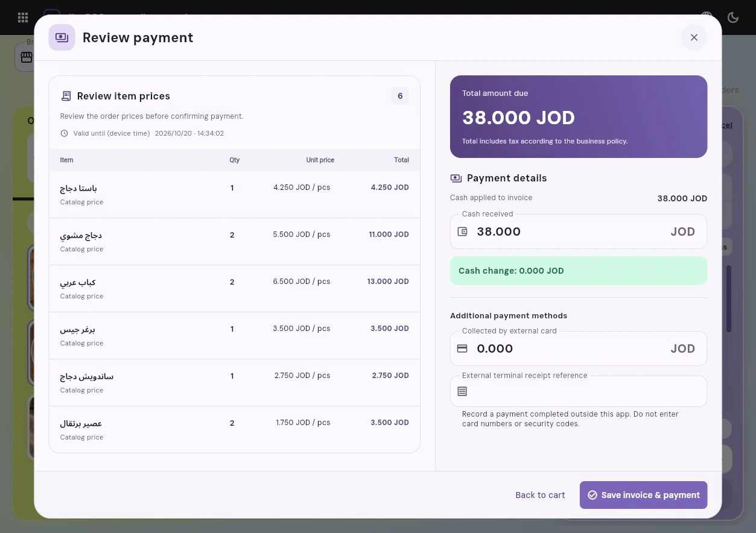The height and width of the screenshot is (533, 756).
Task: Click the card icon in external card field
Action: pos(462,348)
